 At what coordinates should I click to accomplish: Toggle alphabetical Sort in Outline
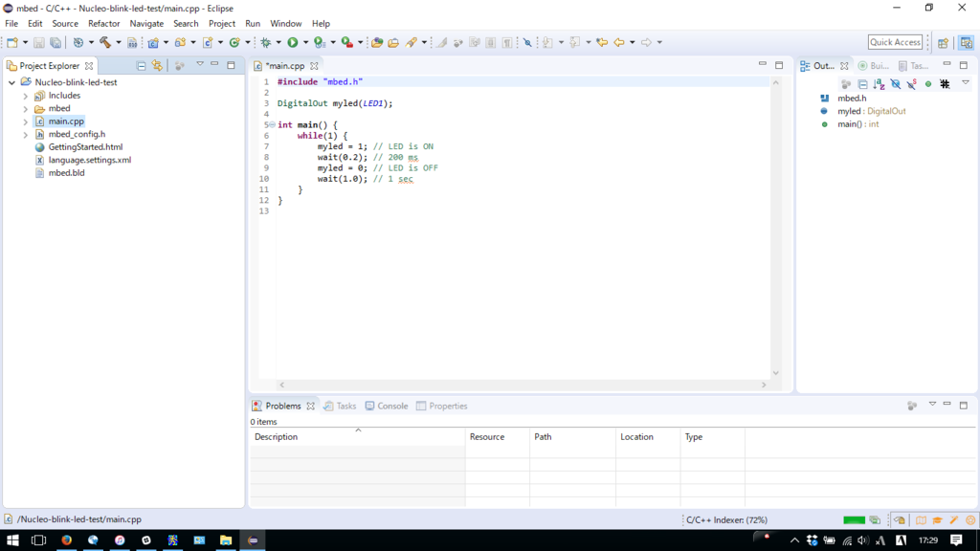click(x=879, y=84)
